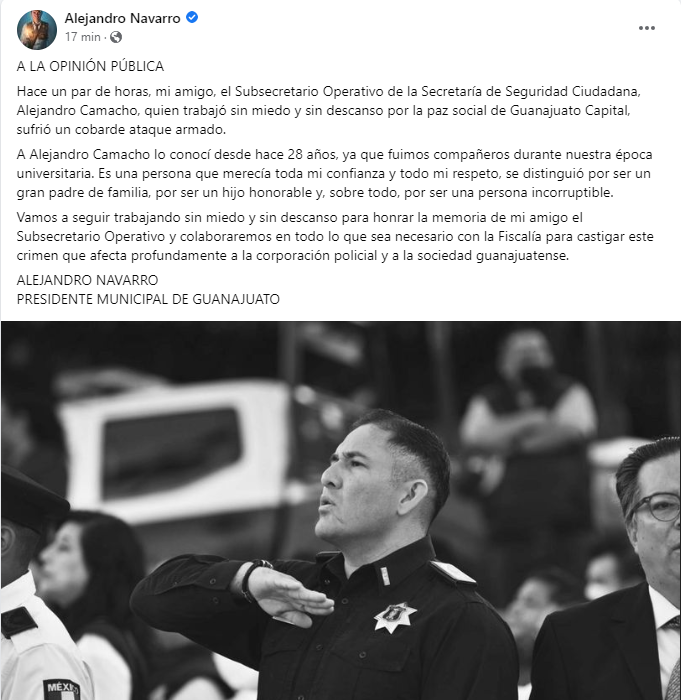Click the wristwatch on the saluting arm
The height and width of the screenshot is (700, 681).
point(254,578)
